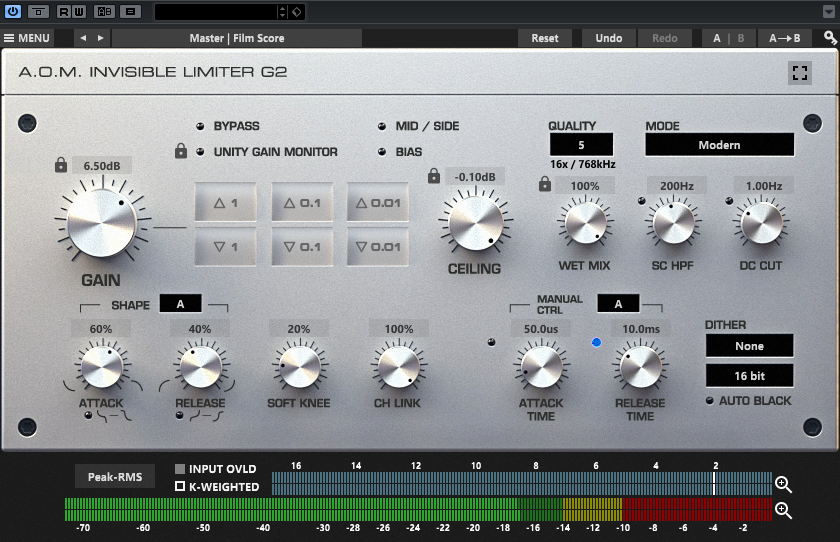Toggle the BYPASS LED switch
The image size is (840, 542).
[200, 126]
